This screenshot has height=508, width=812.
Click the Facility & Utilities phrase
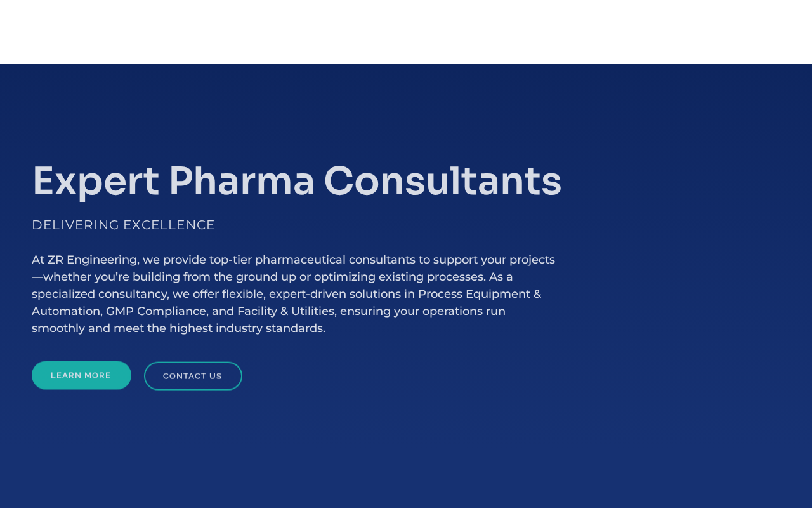tap(285, 311)
